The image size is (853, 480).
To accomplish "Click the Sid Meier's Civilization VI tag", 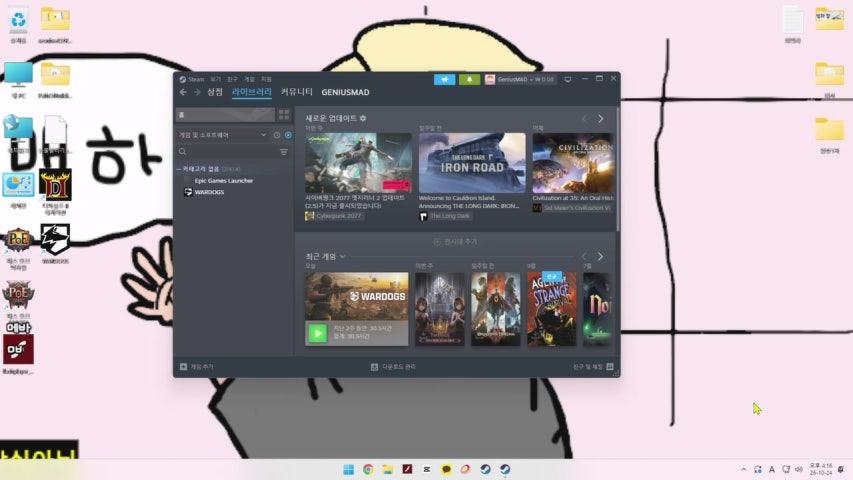I will click(x=573, y=208).
